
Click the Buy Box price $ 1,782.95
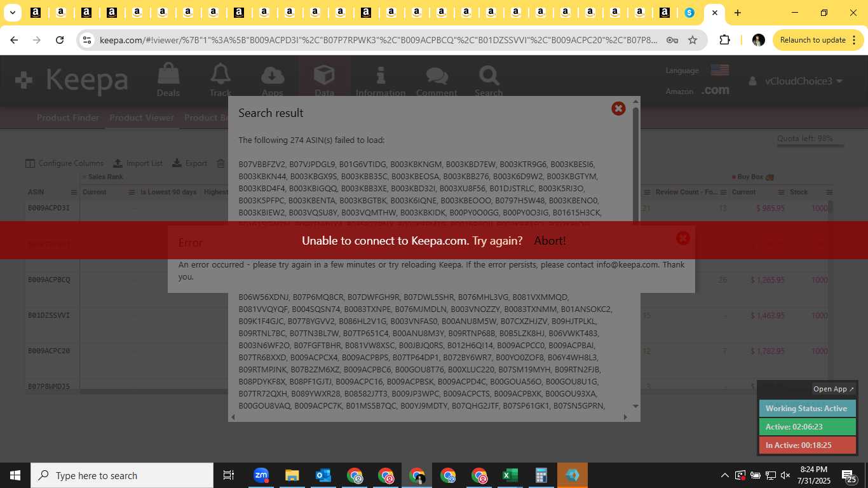(767, 351)
